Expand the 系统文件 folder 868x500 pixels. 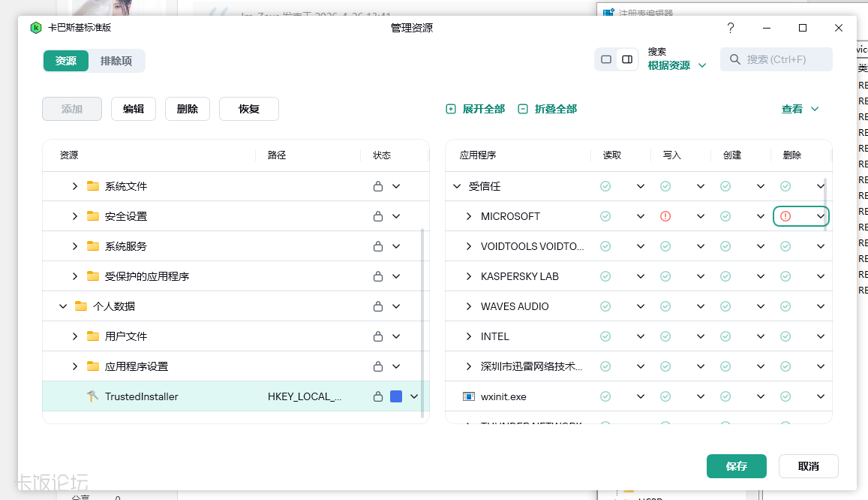pos(75,187)
